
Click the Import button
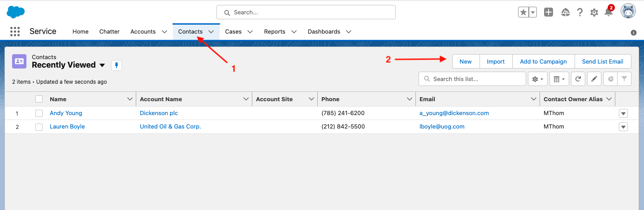click(496, 62)
